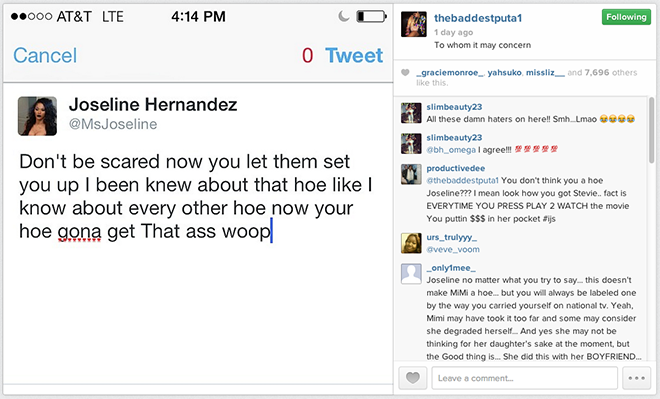
Task: Click the heart like button beside comment box
Action: click(x=412, y=378)
